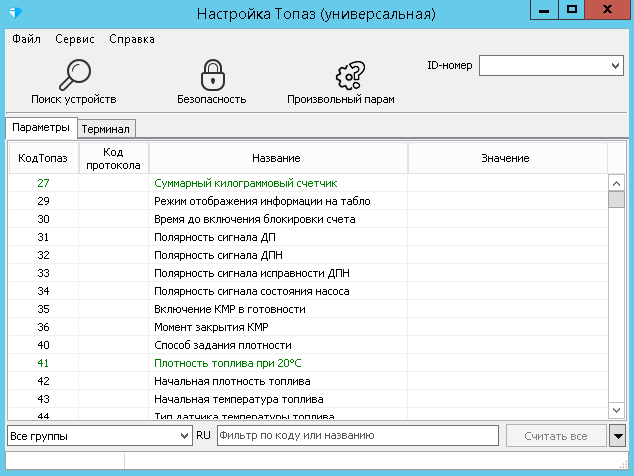Select row Момент закрытия КМР
Image resolution: width=634 pixels, height=476 pixels.
(308, 327)
